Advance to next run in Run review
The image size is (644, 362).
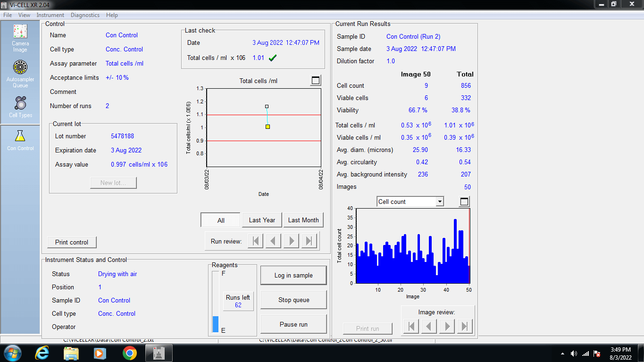(x=291, y=241)
